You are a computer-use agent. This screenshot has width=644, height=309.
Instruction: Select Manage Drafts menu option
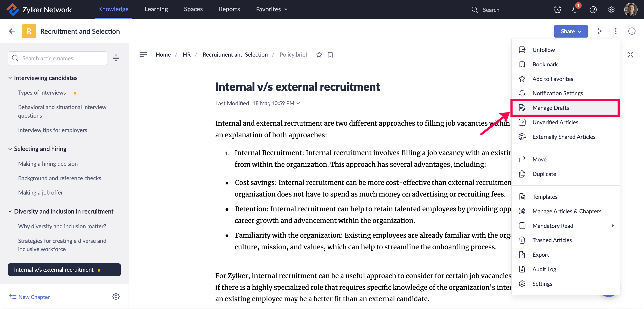[x=551, y=108]
